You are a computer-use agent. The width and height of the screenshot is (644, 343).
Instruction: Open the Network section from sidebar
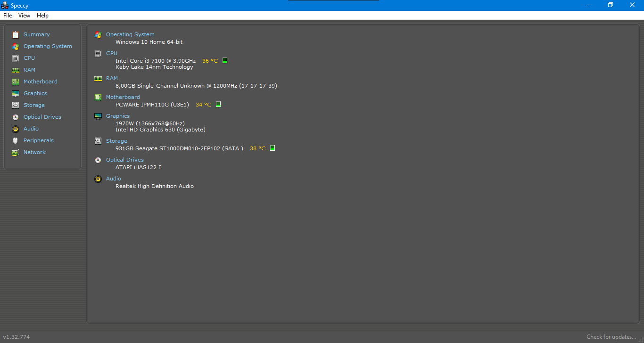click(34, 152)
